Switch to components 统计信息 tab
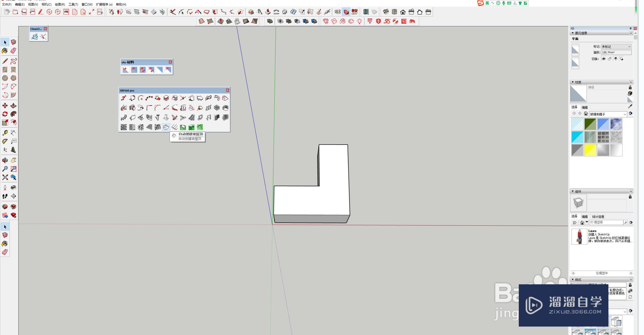The image size is (644, 335). pos(598,217)
